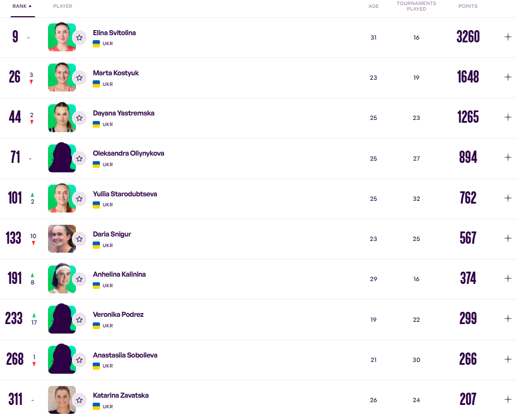Click Daria Snigur's profile photo
Image resolution: width=517 pixels, height=420 pixels.
coord(61,239)
